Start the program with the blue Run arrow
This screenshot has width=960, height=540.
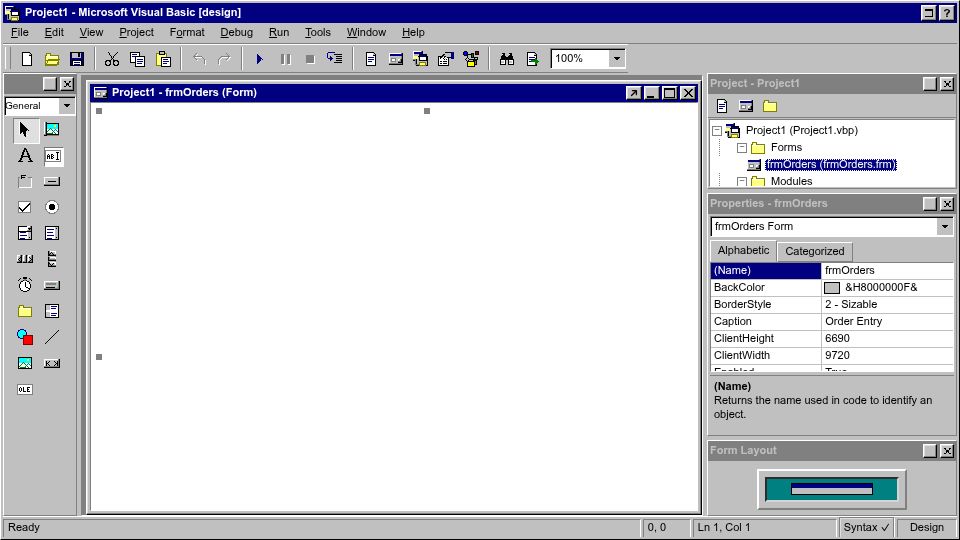pyautogui.click(x=259, y=59)
